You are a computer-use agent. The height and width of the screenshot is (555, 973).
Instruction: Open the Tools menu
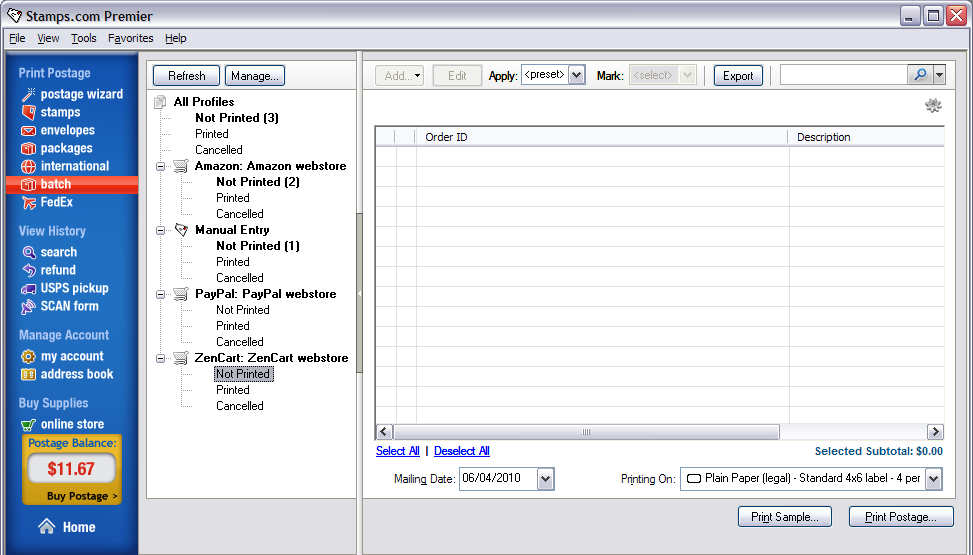point(84,38)
